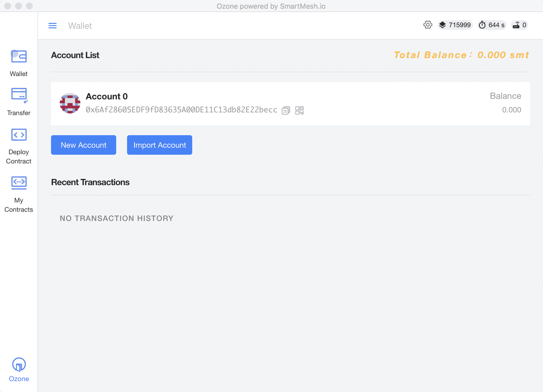Show QR code for Account 0

click(x=299, y=110)
